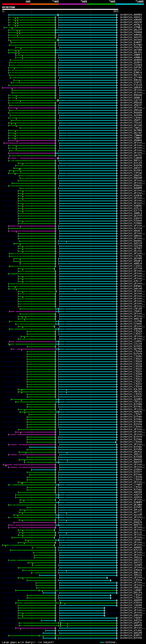The image size is (146, 644).
Task: Select hit label UniRef100_C7E904
Action: click(x=131, y=580)
